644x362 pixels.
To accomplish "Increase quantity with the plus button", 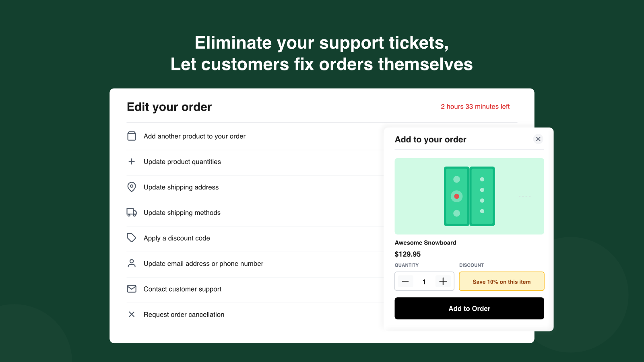I will click(x=443, y=282).
